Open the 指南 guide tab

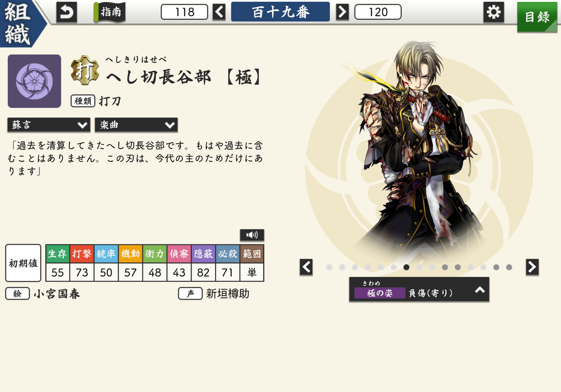110,12
